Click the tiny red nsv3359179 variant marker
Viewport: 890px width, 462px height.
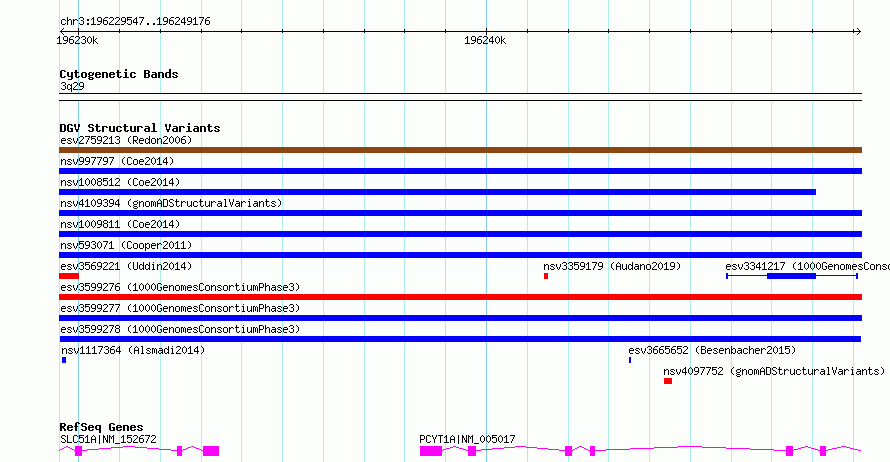[x=546, y=276]
